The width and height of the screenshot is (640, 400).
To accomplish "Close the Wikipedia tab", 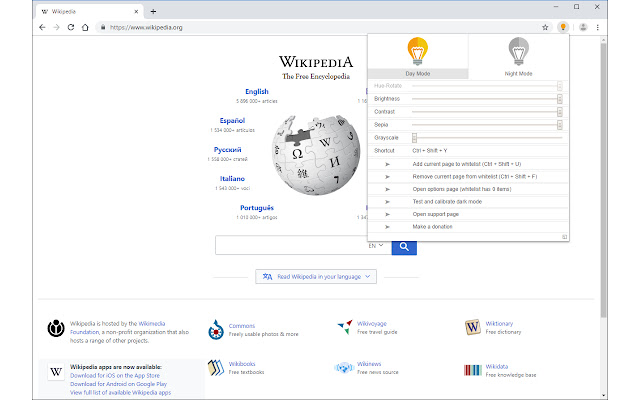I will [x=136, y=11].
